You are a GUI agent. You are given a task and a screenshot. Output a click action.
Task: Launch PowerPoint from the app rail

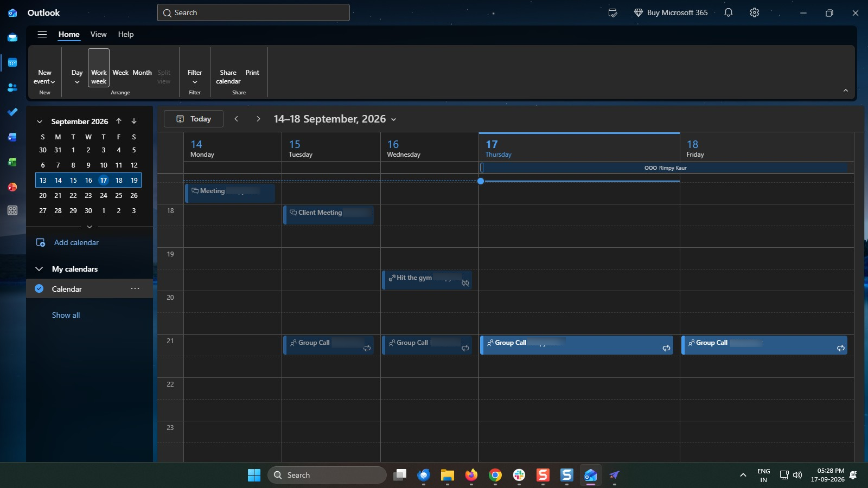pos(12,187)
